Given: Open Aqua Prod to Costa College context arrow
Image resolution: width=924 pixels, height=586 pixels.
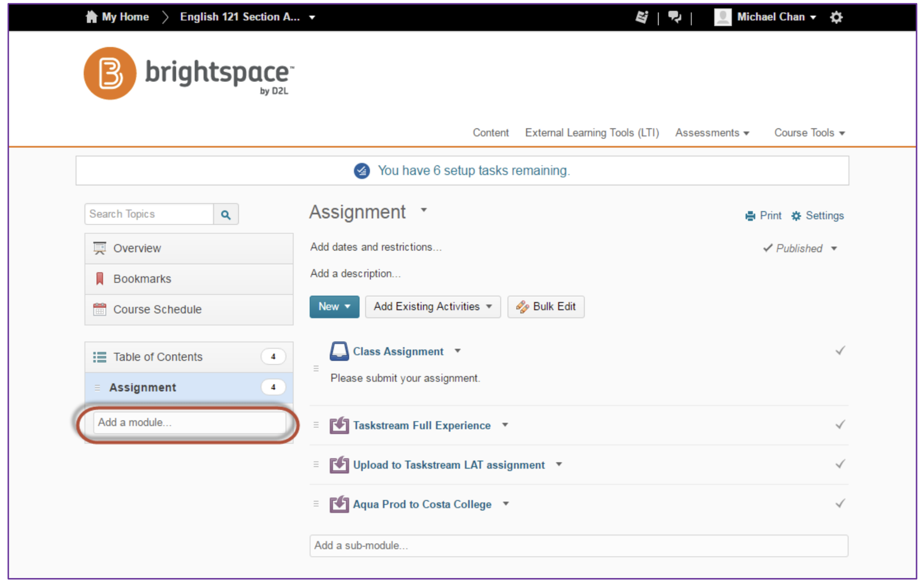Looking at the screenshot, I should click(506, 504).
